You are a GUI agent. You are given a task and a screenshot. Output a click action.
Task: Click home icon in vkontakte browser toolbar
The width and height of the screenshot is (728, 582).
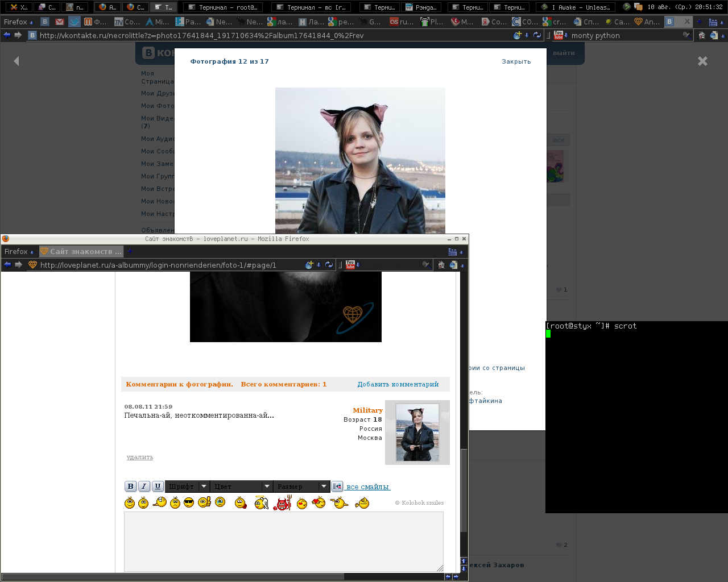pyautogui.click(x=701, y=35)
